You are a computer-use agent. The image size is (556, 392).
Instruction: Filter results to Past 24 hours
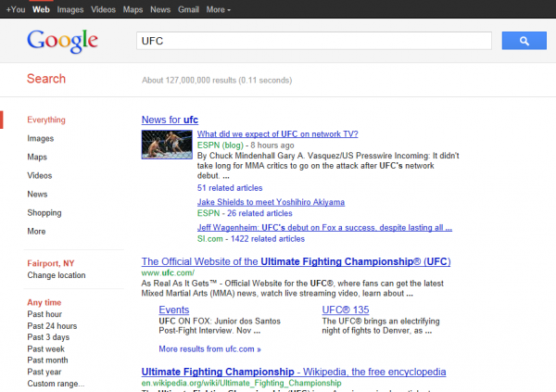point(52,326)
